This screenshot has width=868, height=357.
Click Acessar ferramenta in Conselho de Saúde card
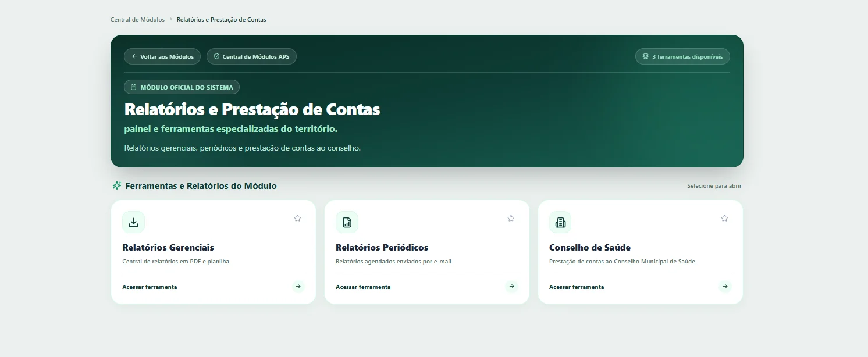click(577, 287)
